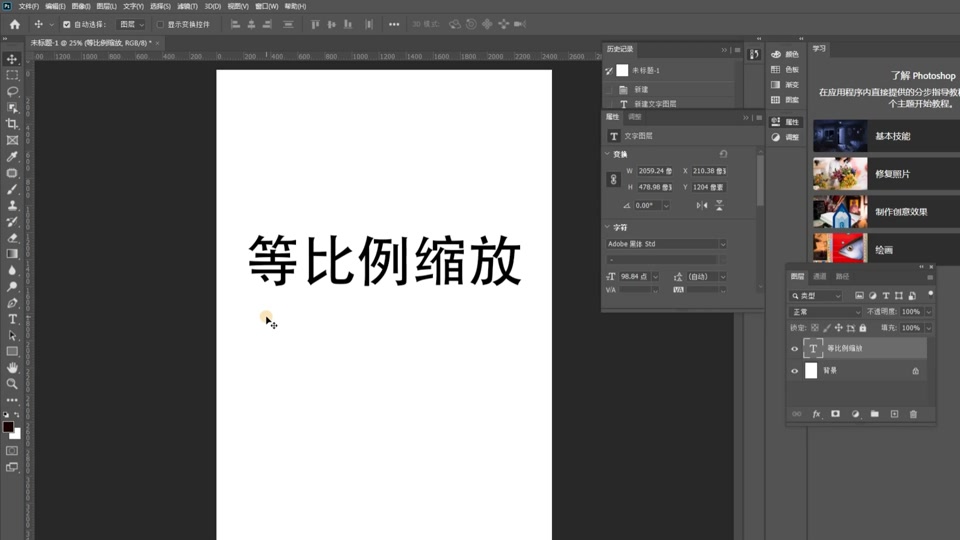960x540 pixels.
Task: Select the Hand tool
Action: [x=12, y=367]
